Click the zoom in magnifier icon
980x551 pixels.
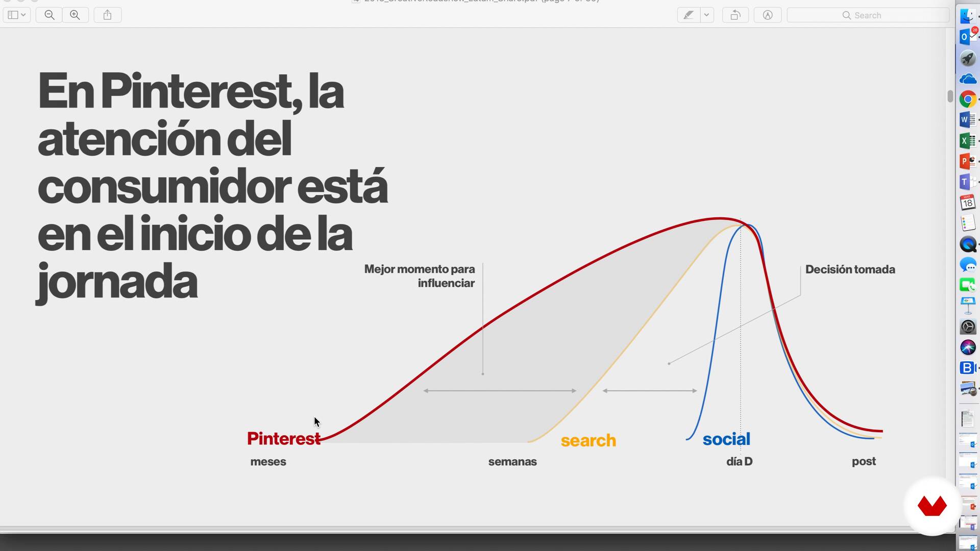(75, 15)
